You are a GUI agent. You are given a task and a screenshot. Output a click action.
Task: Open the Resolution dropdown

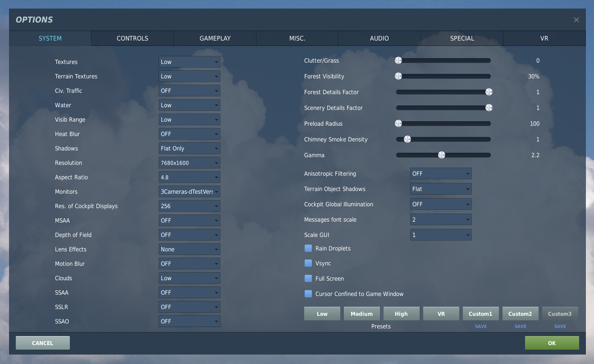coord(189,163)
